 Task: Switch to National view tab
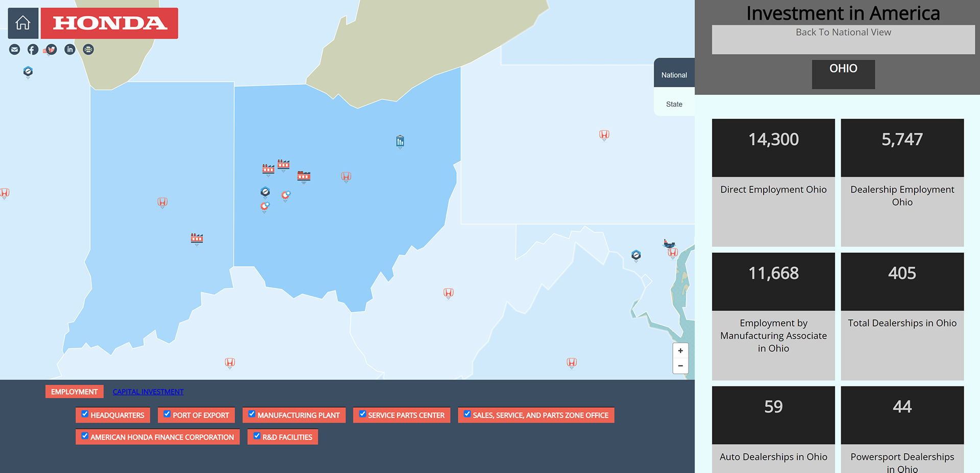click(674, 73)
